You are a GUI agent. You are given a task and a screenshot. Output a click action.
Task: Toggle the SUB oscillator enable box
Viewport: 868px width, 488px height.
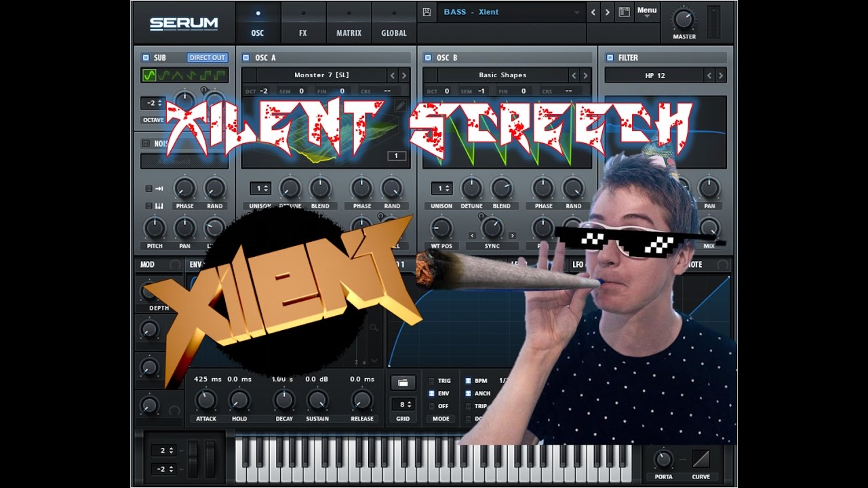pos(145,58)
